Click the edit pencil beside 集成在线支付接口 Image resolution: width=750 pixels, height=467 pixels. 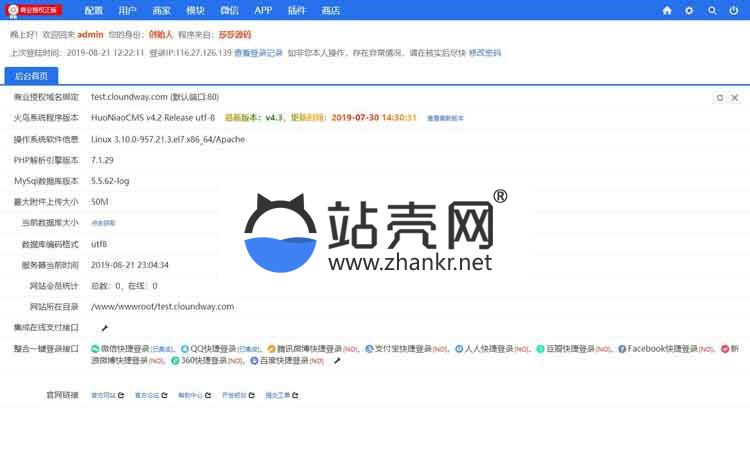pos(105,328)
